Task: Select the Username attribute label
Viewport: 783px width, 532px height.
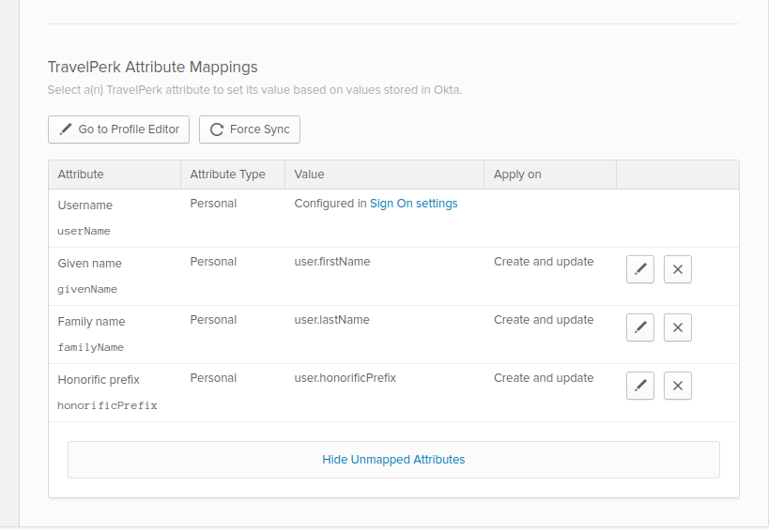Action: tap(84, 205)
